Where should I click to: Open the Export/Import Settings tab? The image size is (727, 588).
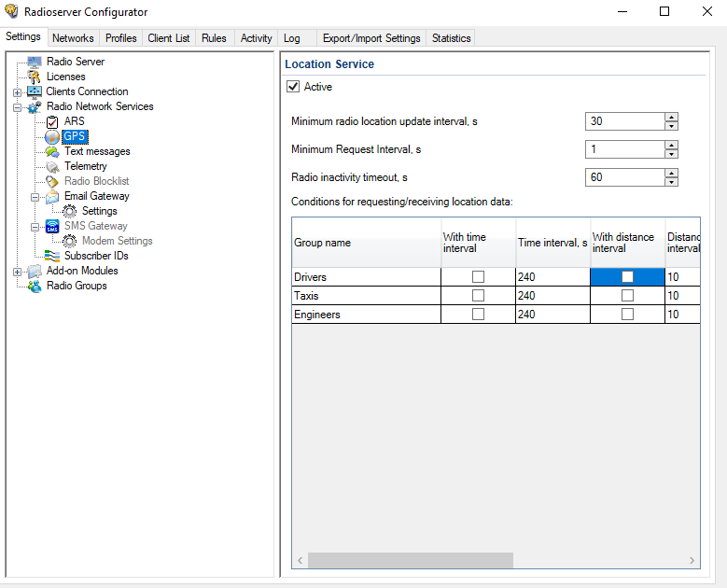click(371, 38)
